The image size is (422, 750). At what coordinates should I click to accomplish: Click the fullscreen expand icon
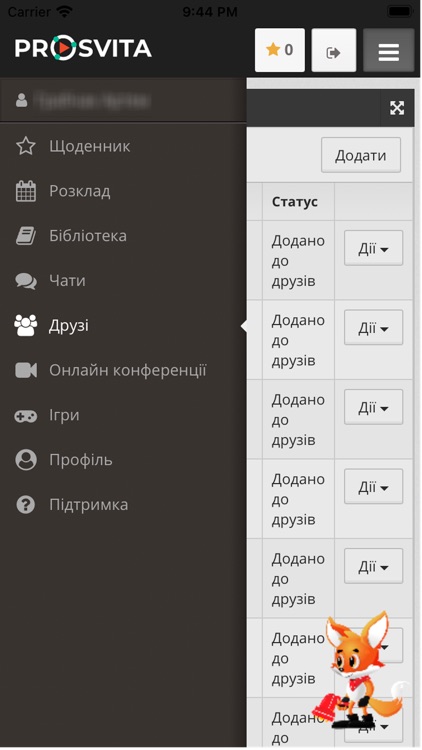coord(397,108)
